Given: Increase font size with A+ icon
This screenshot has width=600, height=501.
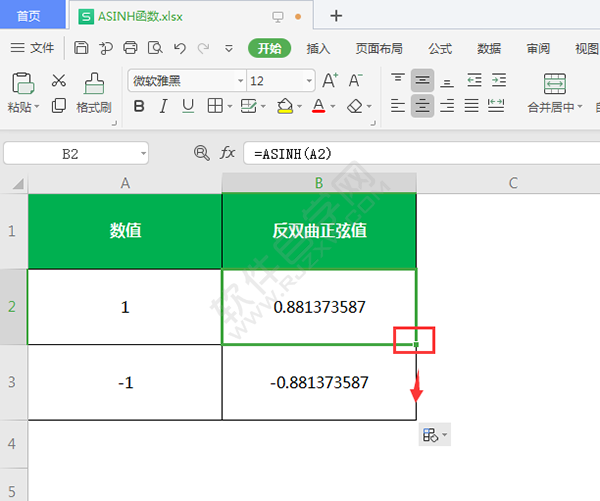Looking at the screenshot, I should [330, 80].
